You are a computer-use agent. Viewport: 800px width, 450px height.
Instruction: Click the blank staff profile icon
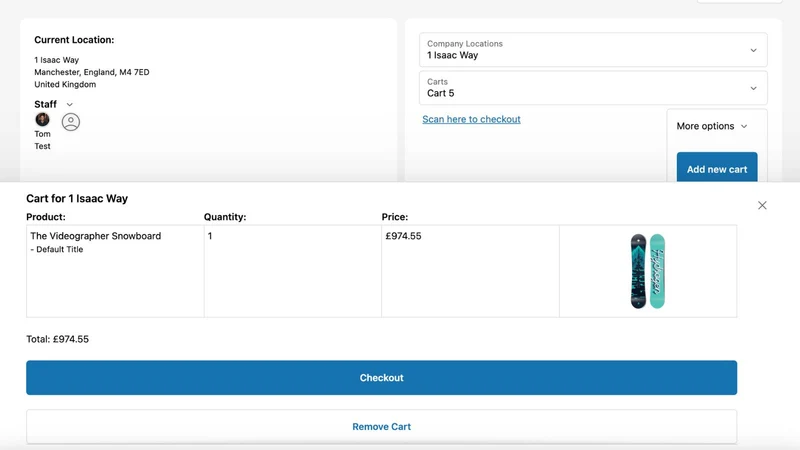tap(71, 122)
